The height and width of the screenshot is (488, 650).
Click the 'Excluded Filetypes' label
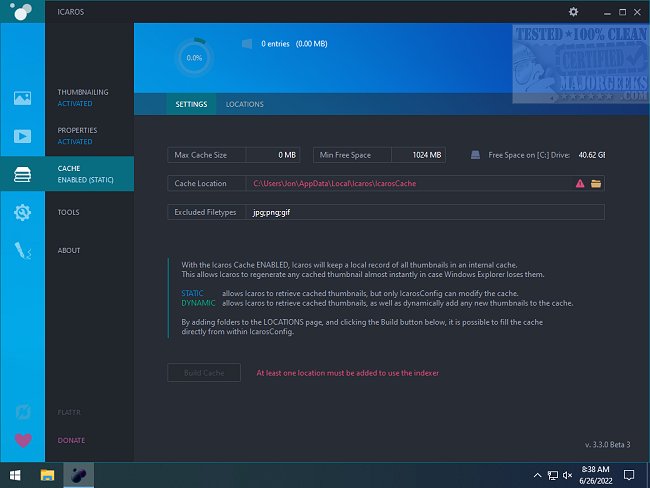(x=205, y=212)
